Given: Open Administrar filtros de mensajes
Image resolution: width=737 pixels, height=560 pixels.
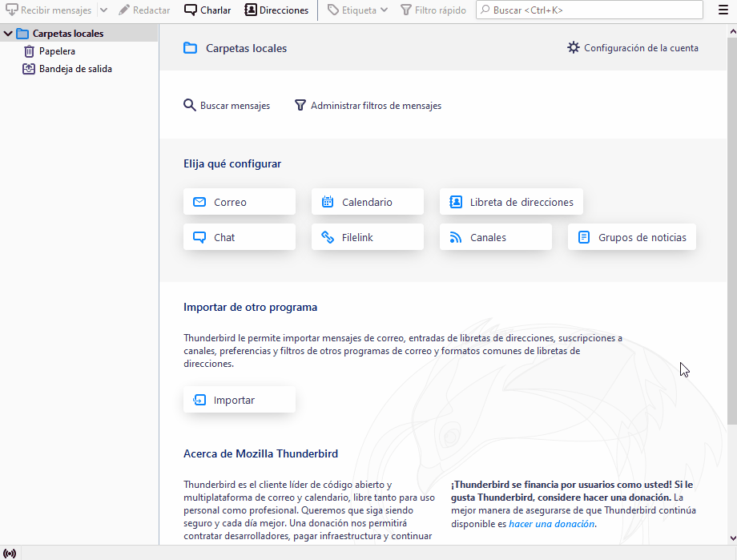Looking at the screenshot, I should 368,105.
